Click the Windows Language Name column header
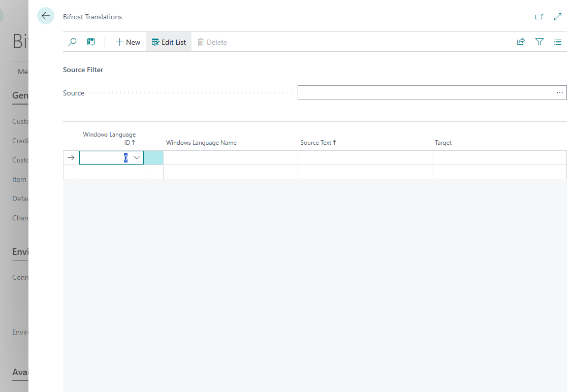This screenshot has width=573, height=392. [201, 143]
